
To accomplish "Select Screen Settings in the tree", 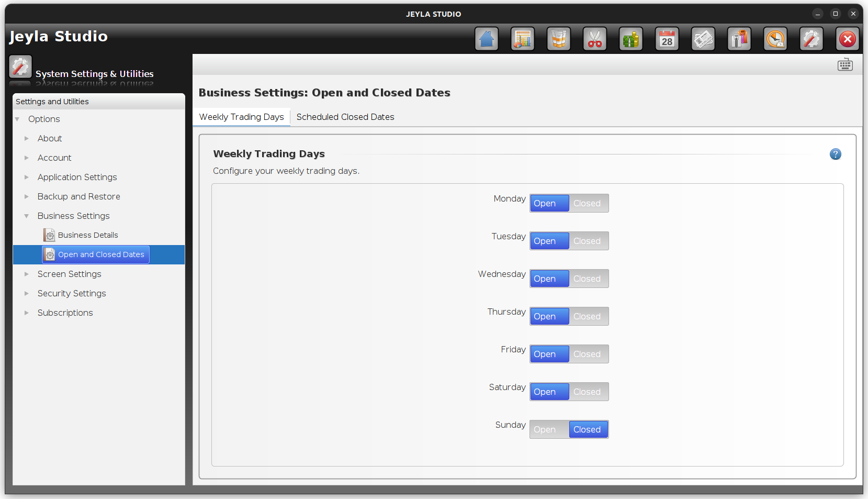I will pos(69,274).
